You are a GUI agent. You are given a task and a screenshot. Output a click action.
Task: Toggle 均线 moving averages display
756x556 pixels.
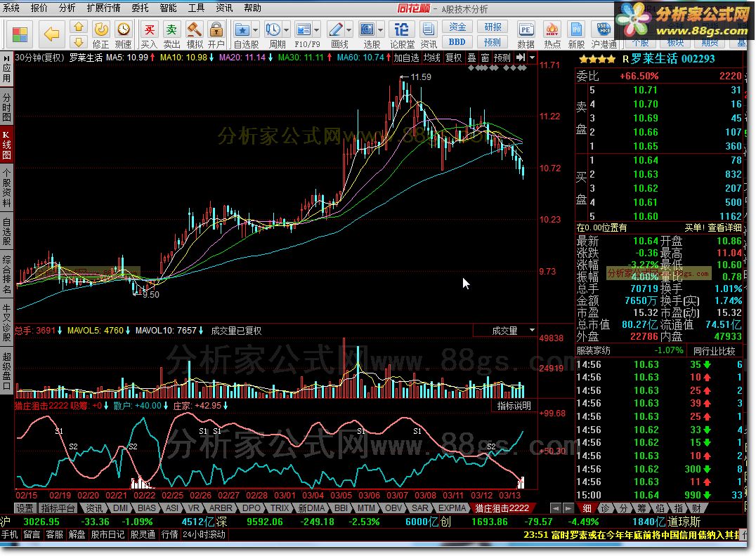click(431, 58)
